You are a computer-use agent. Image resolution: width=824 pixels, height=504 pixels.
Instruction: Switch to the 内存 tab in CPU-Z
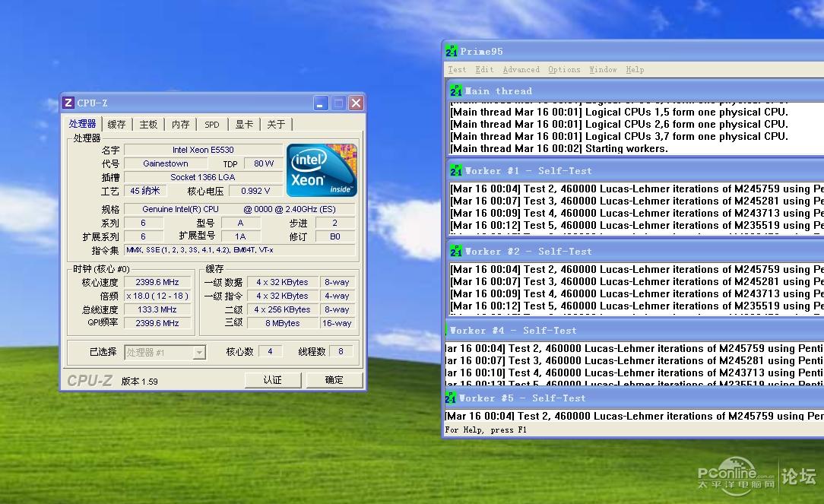point(180,125)
